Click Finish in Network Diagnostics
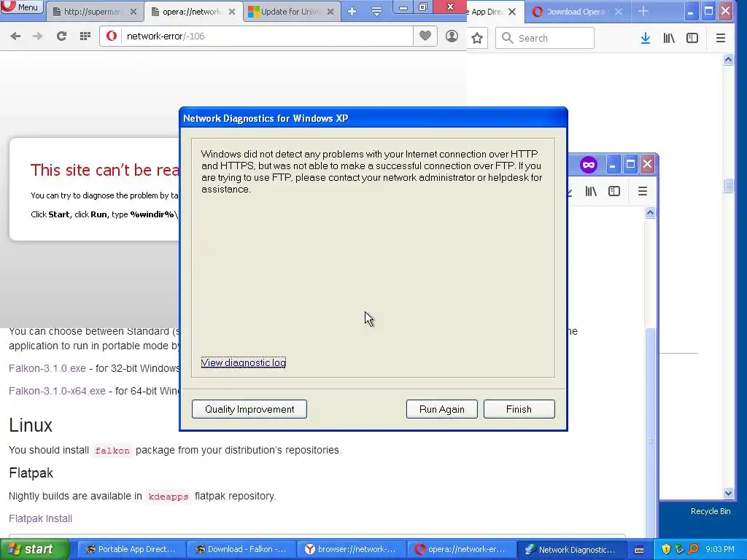The image size is (747, 560). point(519,409)
